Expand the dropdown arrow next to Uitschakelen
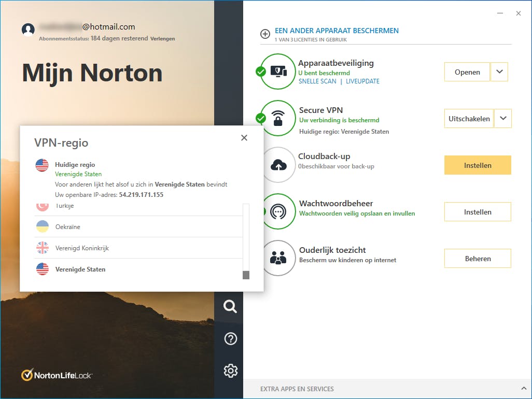Image resolution: width=532 pixels, height=399 pixels. pos(503,118)
